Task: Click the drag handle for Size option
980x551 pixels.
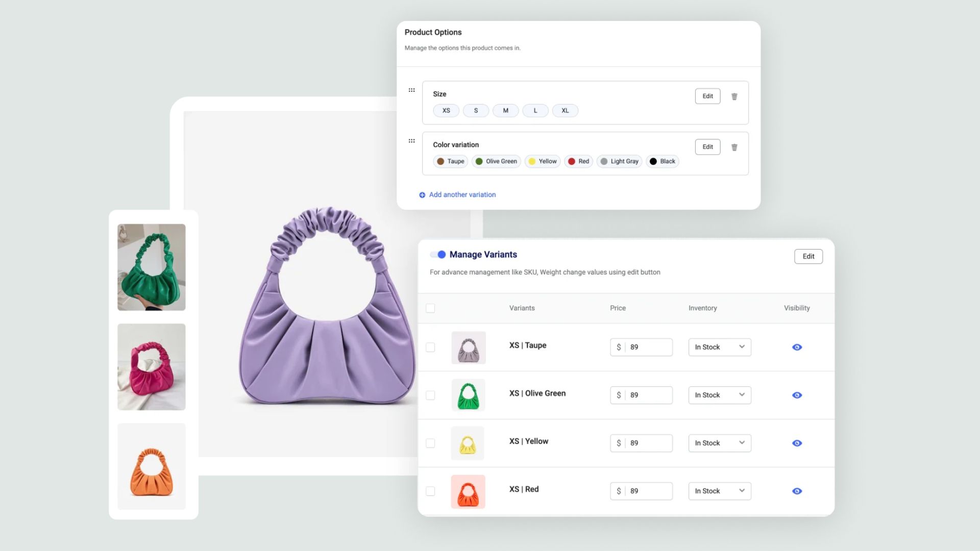Action: tap(412, 89)
